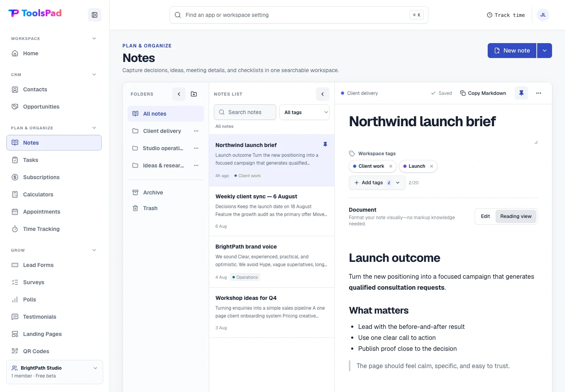Open BrightPath Studio workspace switcher

[55, 372]
